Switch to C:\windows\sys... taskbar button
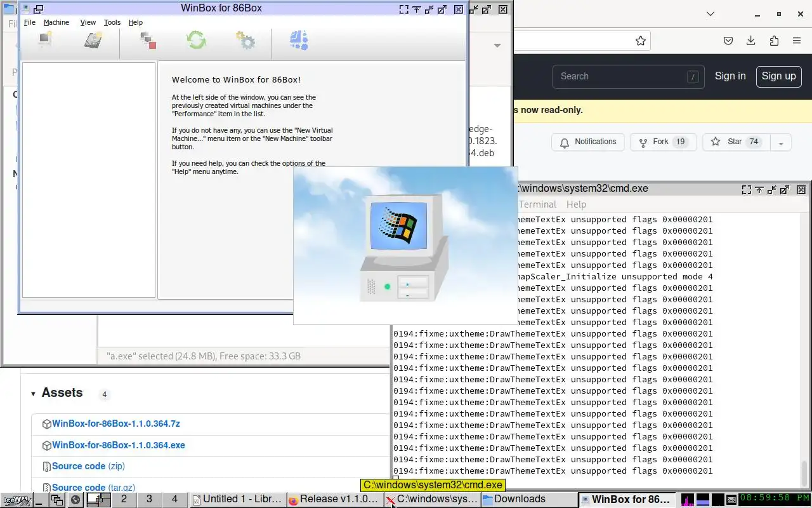The width and height of the screenshot is (812, 508). [x=431, y=500]
